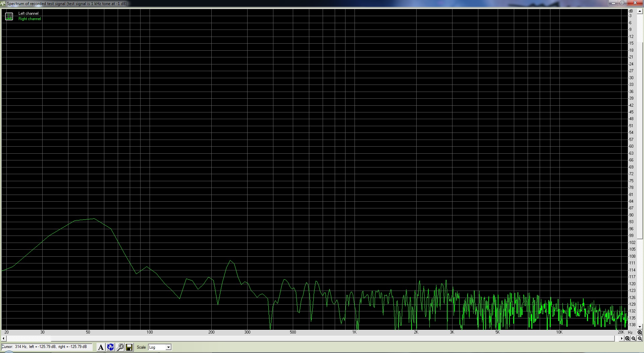Image resolution: width=644 pixels, height=353 pixels.
Task: Click the '100' frequency axis label
Action: 150,332
